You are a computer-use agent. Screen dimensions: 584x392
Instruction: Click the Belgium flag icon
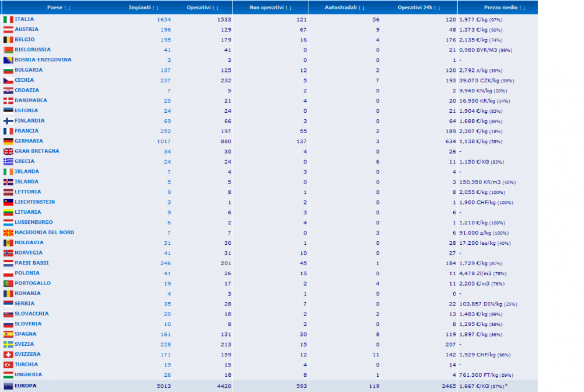tap(8, 40)
